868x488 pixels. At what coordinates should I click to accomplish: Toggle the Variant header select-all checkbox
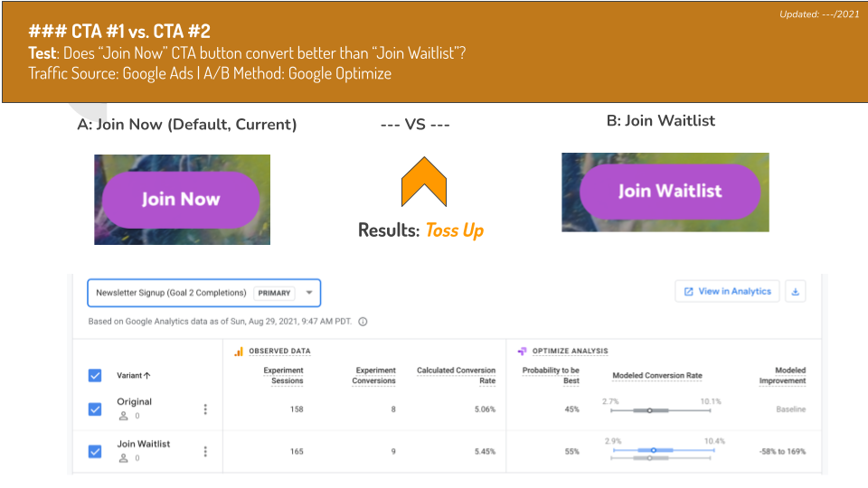tap(95, 376)
